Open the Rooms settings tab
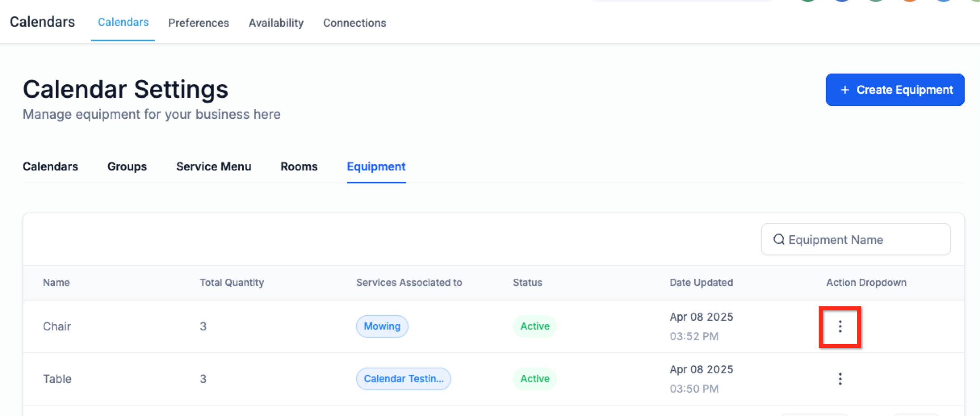980x416 pixels. pos(299,166)
